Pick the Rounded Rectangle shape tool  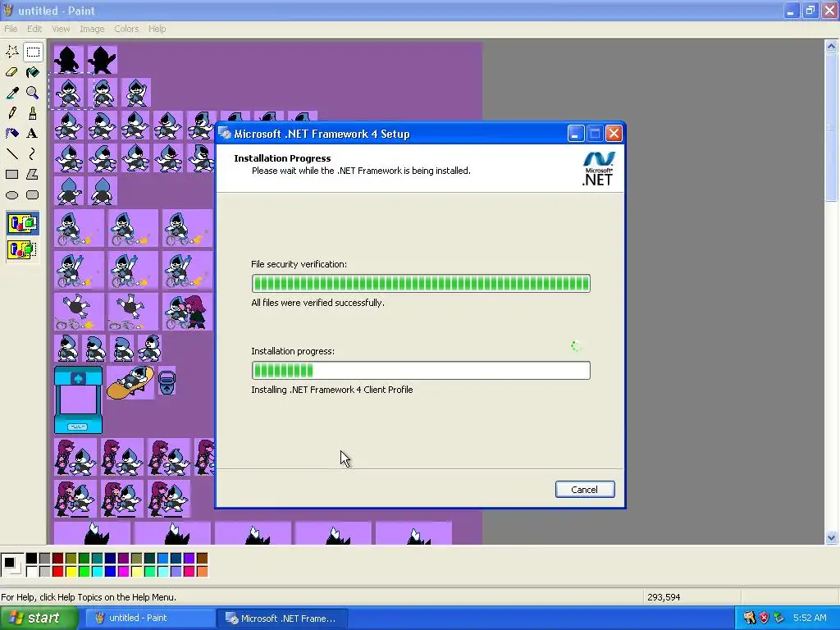pyautogui.click(x=33, y=195)
